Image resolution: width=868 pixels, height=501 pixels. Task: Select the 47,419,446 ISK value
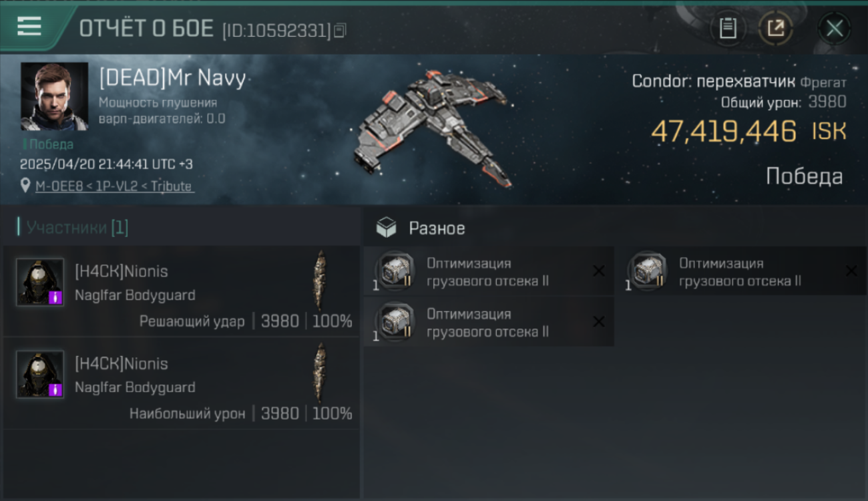pos(748,132)
